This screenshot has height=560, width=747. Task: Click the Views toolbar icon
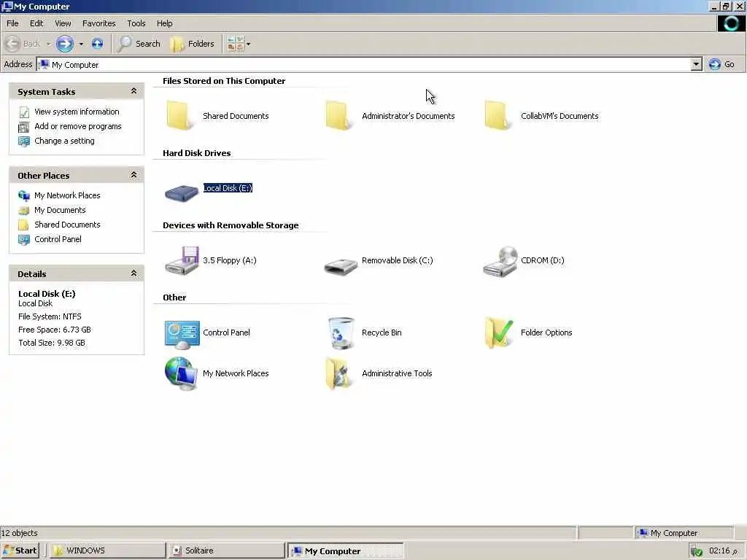tap(236, 44)
